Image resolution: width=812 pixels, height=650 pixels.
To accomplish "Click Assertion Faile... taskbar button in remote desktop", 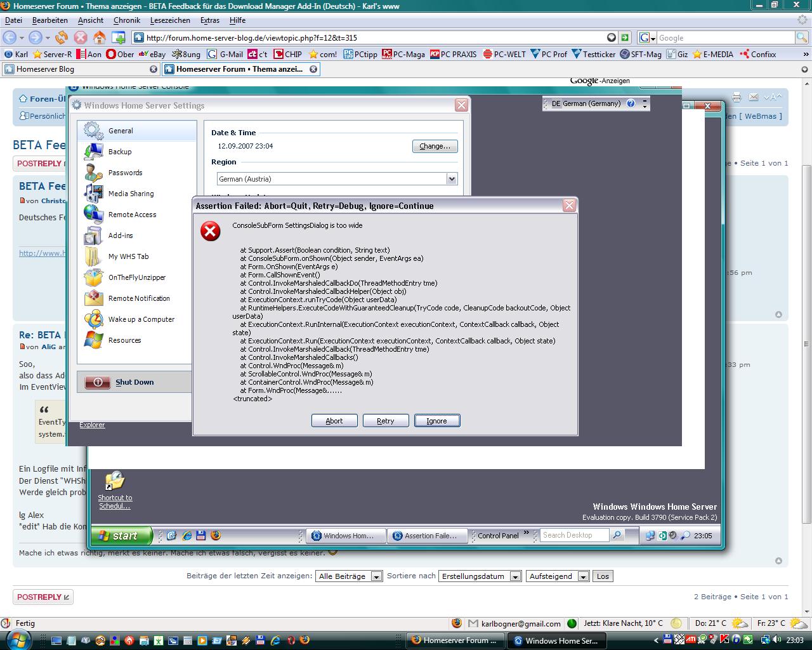I will (428, 536).
